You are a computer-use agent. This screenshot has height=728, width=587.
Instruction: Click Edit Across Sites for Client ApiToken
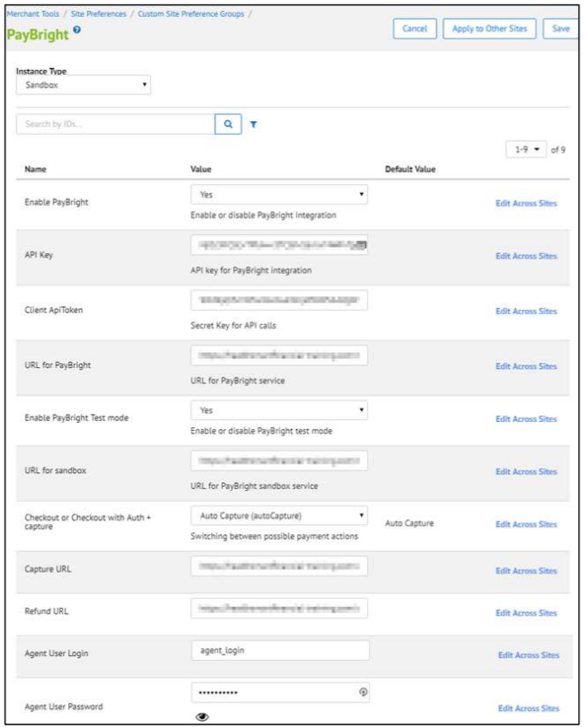(526, 311)
